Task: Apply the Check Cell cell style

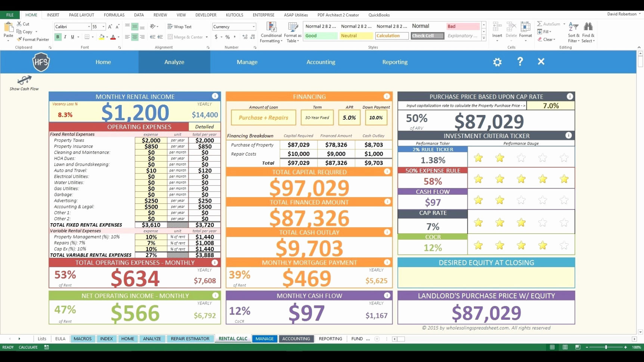Action: pyautogui.click(x=427, y=35)
